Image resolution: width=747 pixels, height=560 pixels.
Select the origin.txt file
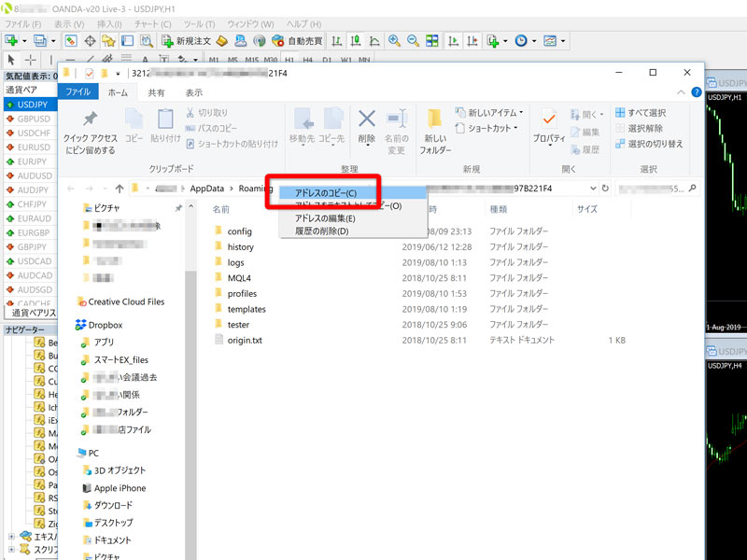click(x=245, y=340)
